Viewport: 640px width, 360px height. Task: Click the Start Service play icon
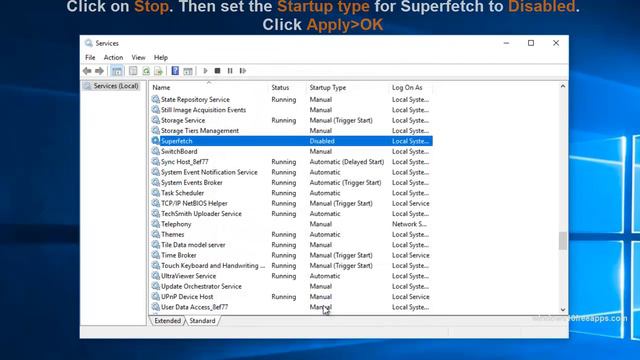click(x=205, y=71)
